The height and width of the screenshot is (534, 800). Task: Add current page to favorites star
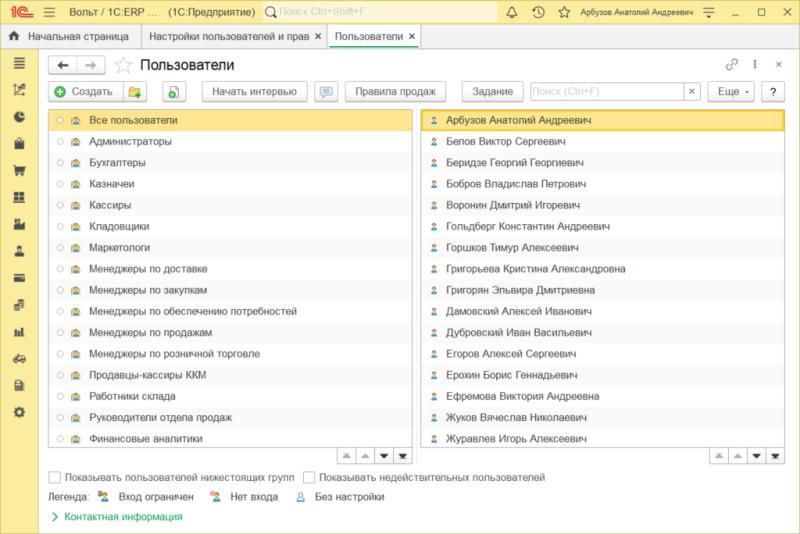click(123, 65)
